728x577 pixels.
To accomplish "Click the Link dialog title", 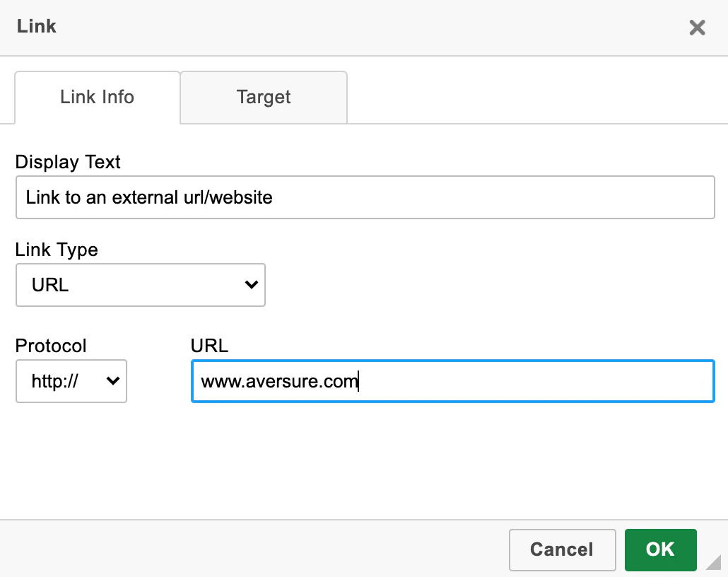I will tap(36, 26).
